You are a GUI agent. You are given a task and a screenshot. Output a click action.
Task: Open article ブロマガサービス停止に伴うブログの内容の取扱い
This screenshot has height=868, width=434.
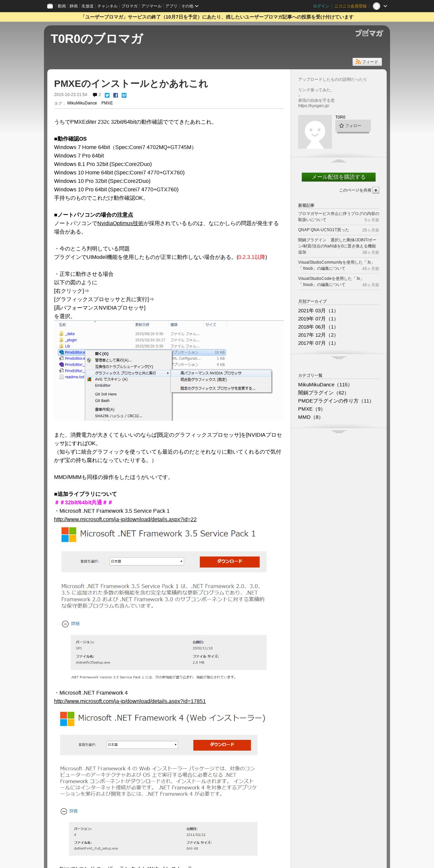coord(339,217)
